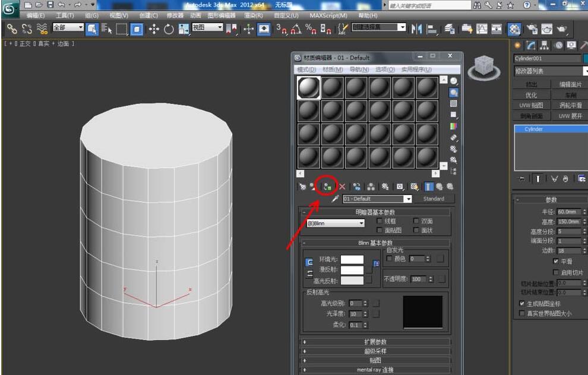Click the UVW 展开 modifier button
The image size is (588, 375).
click(x=570, y=116)
